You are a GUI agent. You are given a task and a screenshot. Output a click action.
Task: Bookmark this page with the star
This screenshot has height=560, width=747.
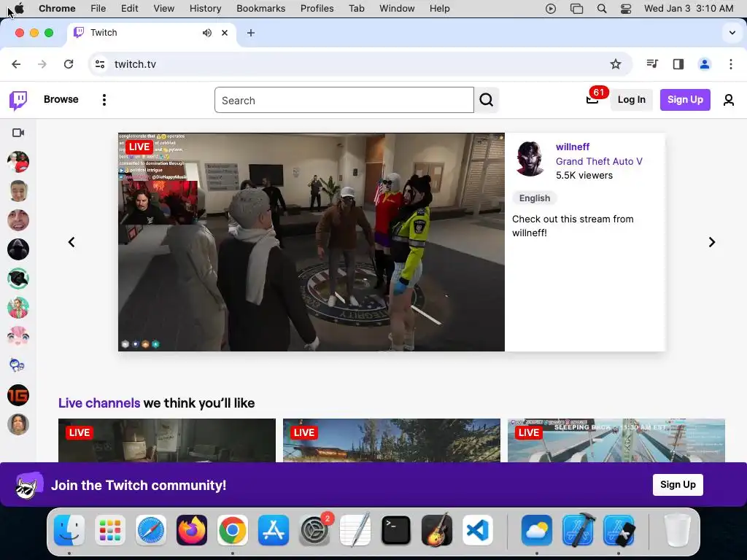click(x=616, y=64)
